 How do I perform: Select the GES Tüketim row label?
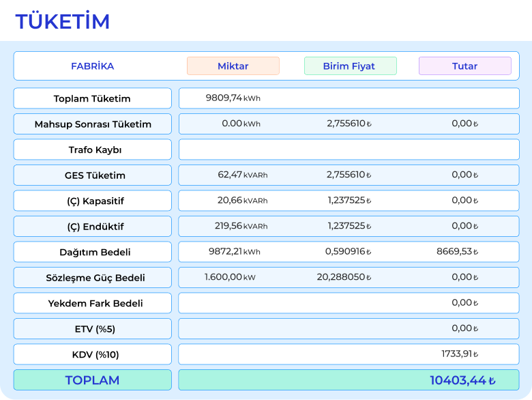(92, 175)
